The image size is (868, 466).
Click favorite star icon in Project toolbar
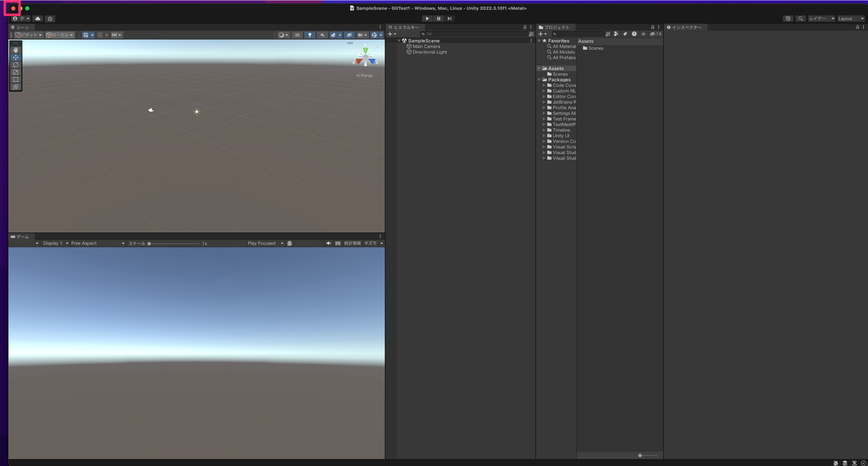(x=643, y=34)
